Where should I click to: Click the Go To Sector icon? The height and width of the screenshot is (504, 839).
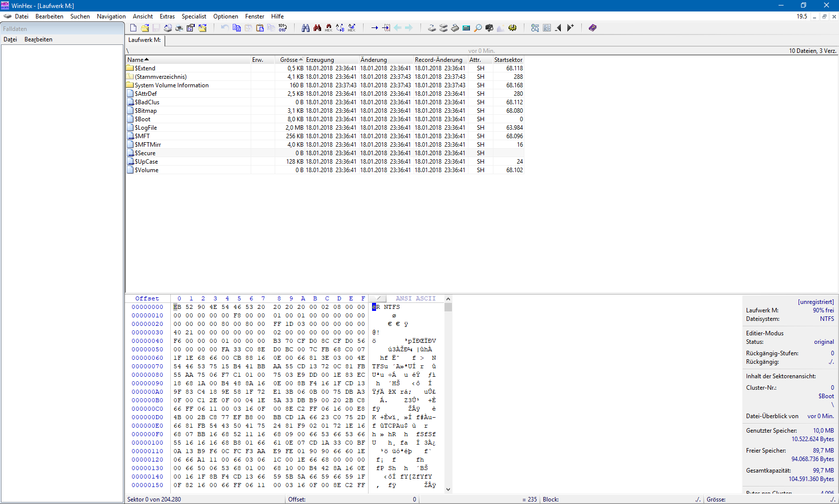point(386,28)
